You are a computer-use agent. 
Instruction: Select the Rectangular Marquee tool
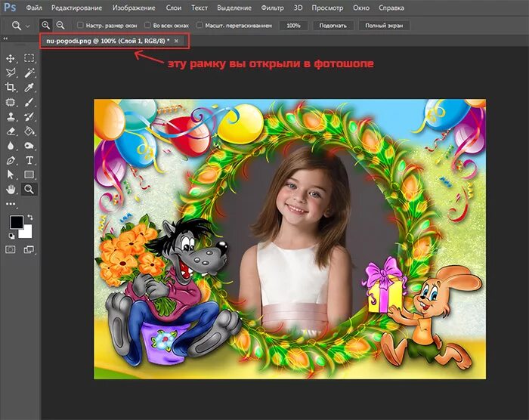(29, 58)
